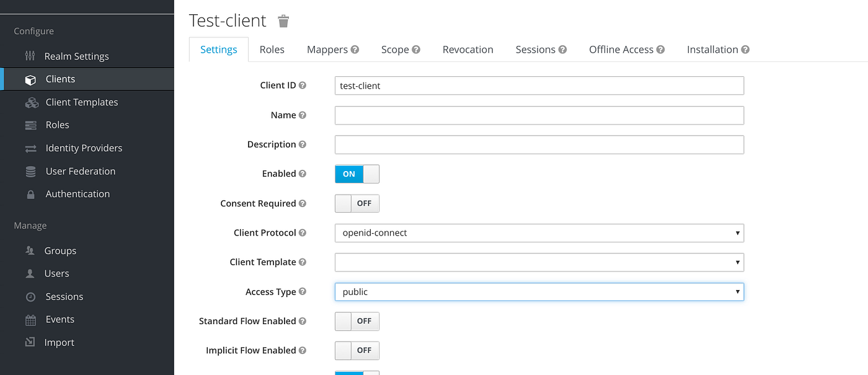The image size is (868, 375).
Task: Open the Installation tab
Action: (x=712, y=49)
